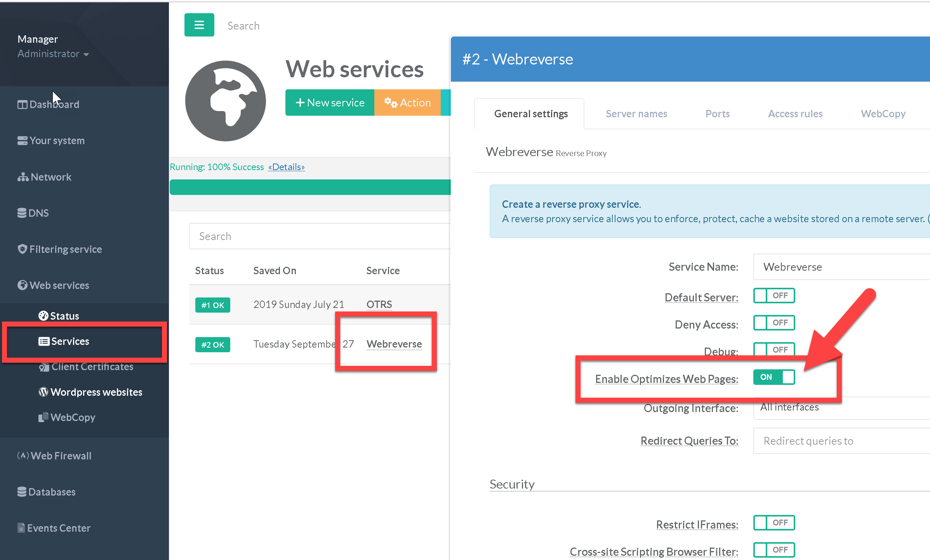The image size is (930, 560).
Task: Click the New service button
Action: coord(330,103)
